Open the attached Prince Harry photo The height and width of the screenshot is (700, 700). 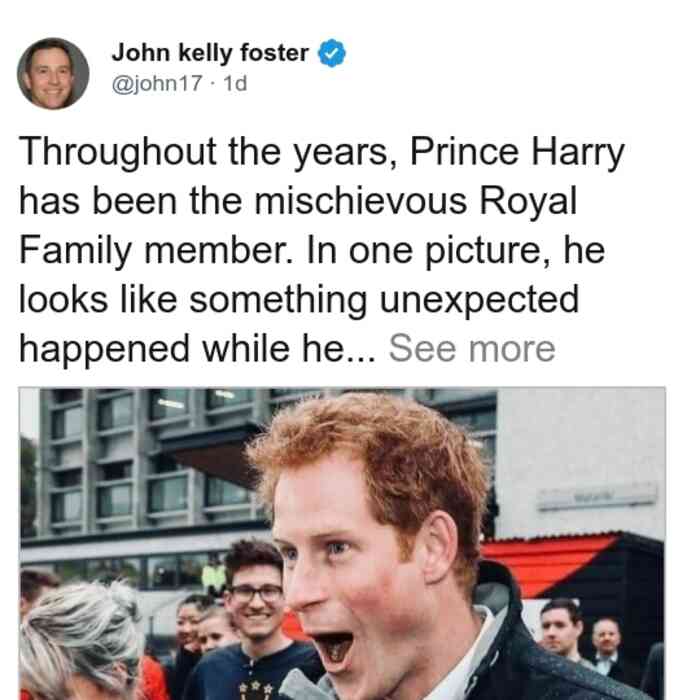(x=342, y=543)
